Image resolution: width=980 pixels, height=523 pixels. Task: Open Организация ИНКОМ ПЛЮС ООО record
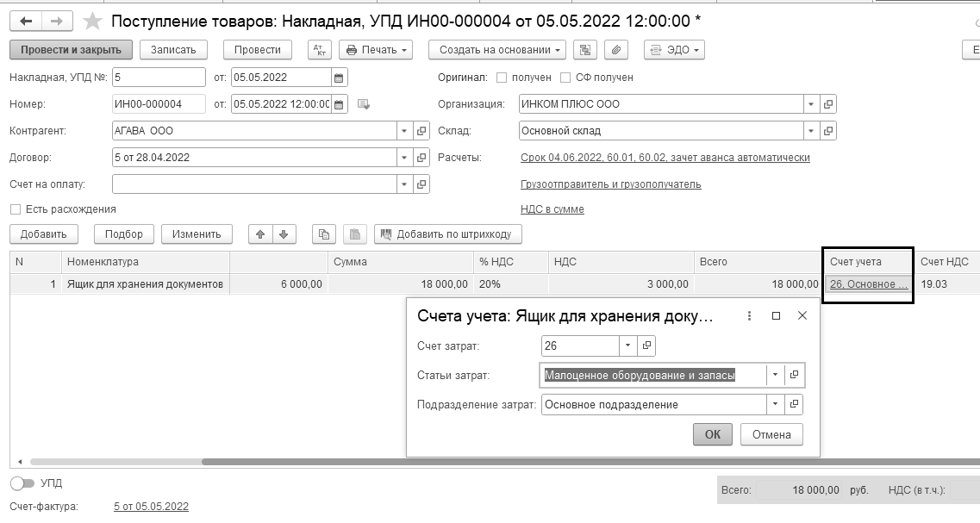pyautogui.click(x=828, y=104)
